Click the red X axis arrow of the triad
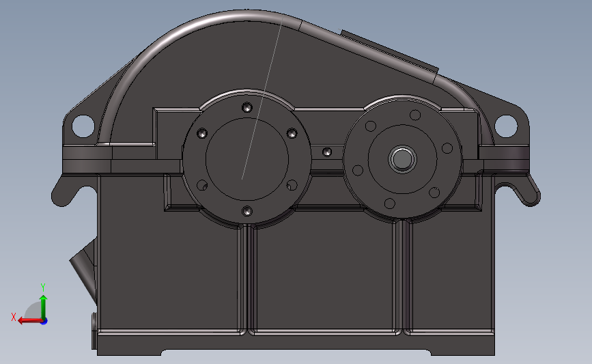The height and width of the screenshot is (364, 592). pos(30,320)
